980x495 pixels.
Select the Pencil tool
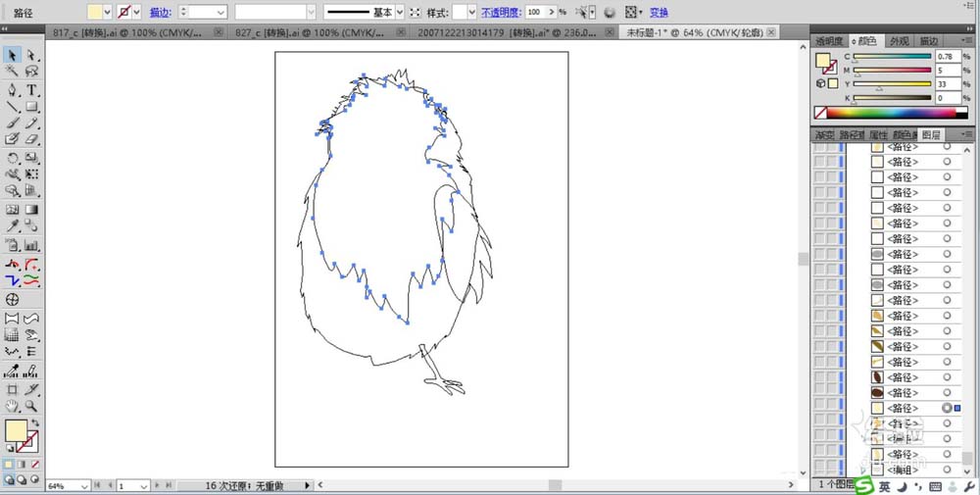click(x=32, y=124)
